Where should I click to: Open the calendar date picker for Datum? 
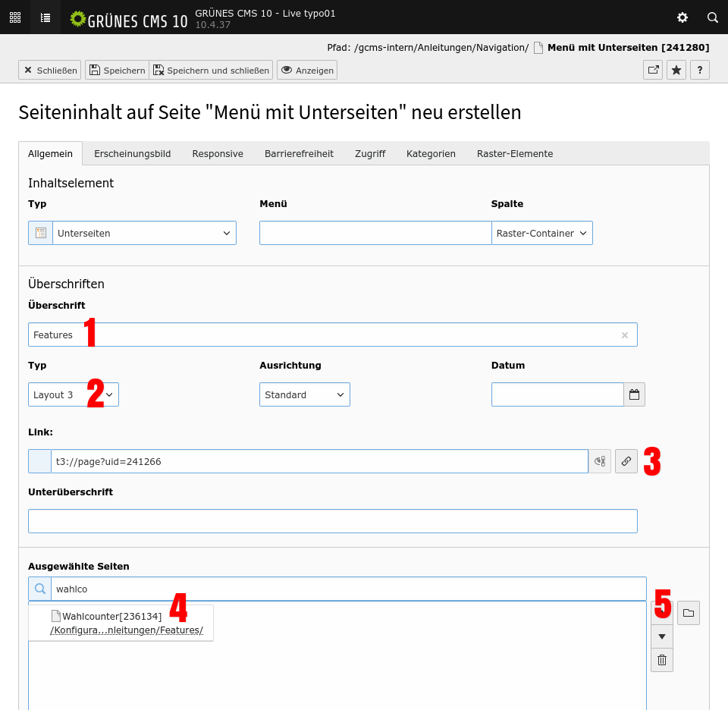coord(634,394)
